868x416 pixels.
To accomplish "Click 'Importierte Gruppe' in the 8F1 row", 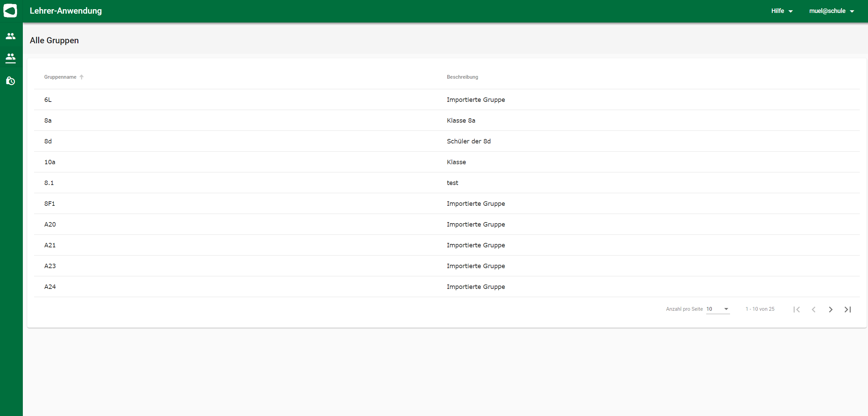I will [x=476, y=204].
